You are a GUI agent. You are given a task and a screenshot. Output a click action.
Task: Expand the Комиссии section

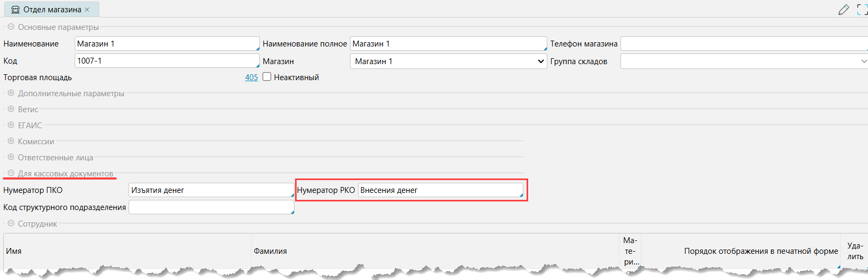pyautogui.click(x=11, y=141)
